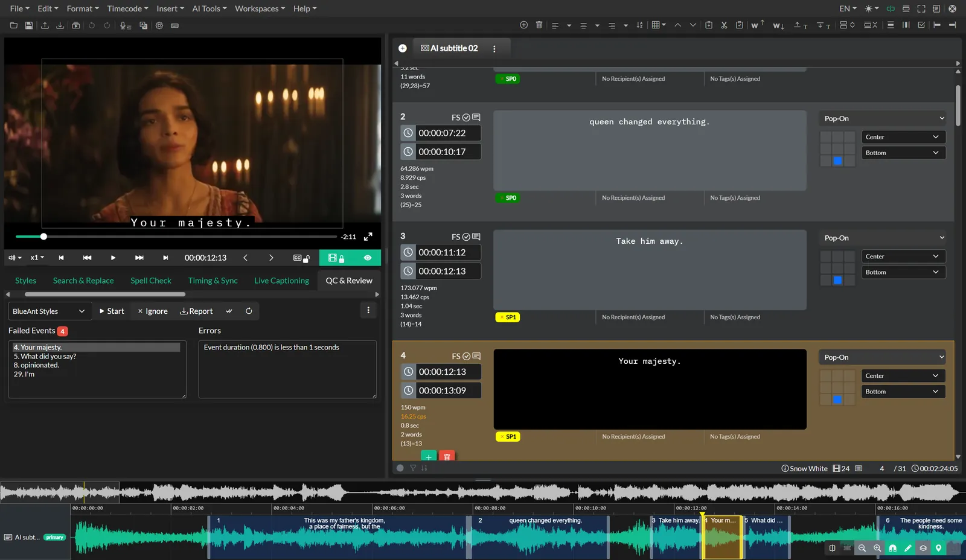
Task: Click the keyboard shortcuts icon
Action: (174, 25)
